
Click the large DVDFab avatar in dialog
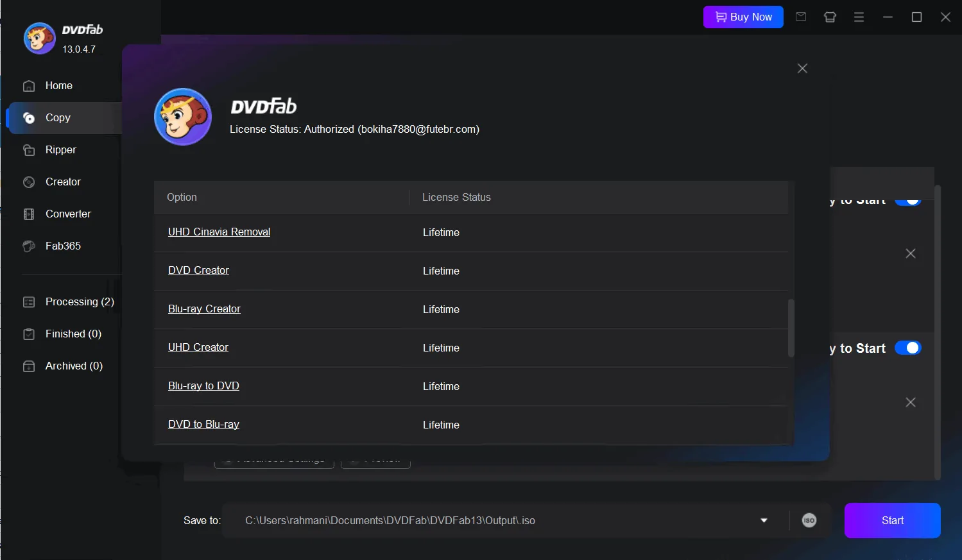tap(183, 117)
